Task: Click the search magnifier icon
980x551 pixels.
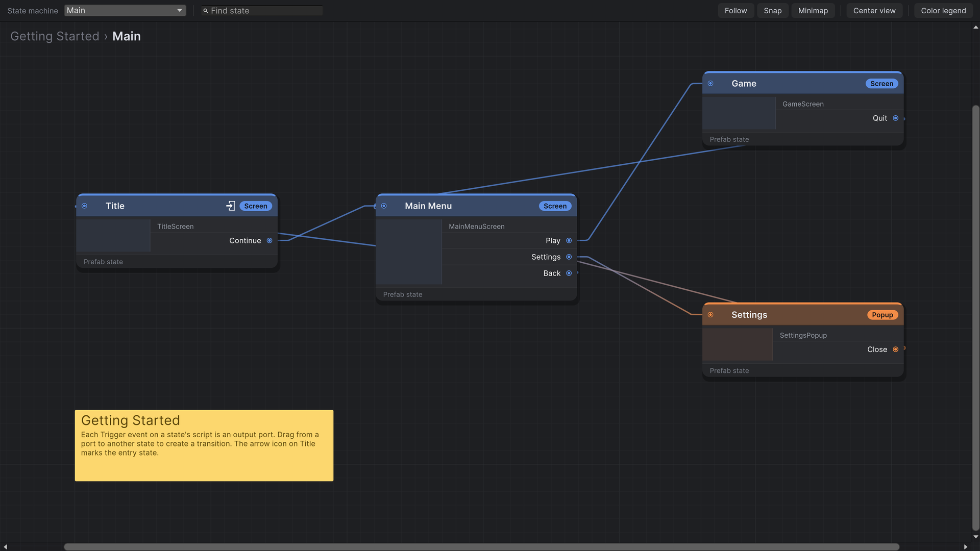Action: click(206, 11)
